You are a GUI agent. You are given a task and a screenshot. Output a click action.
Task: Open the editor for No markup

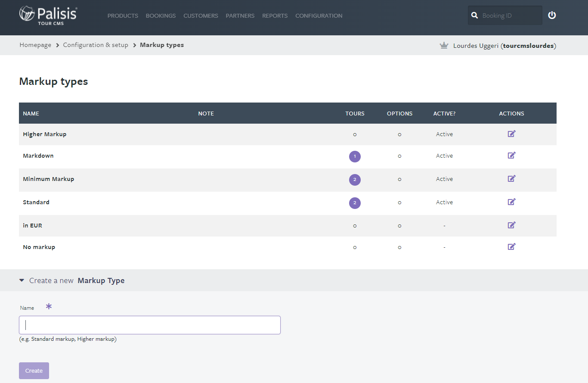click(511, 246)
